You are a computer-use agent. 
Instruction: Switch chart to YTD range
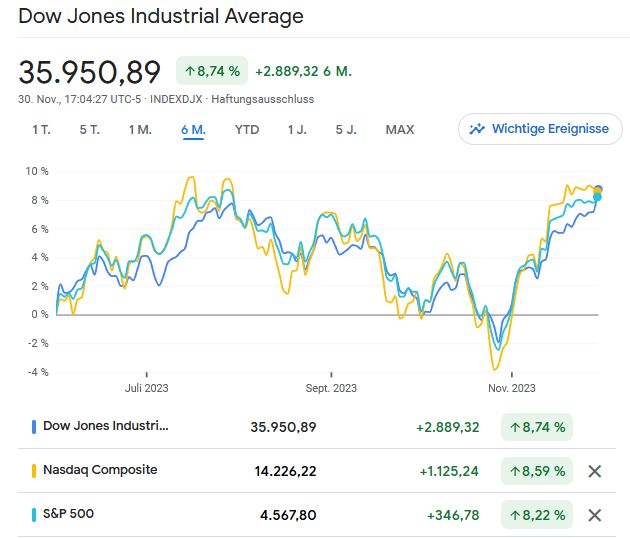tap(247, 130)
